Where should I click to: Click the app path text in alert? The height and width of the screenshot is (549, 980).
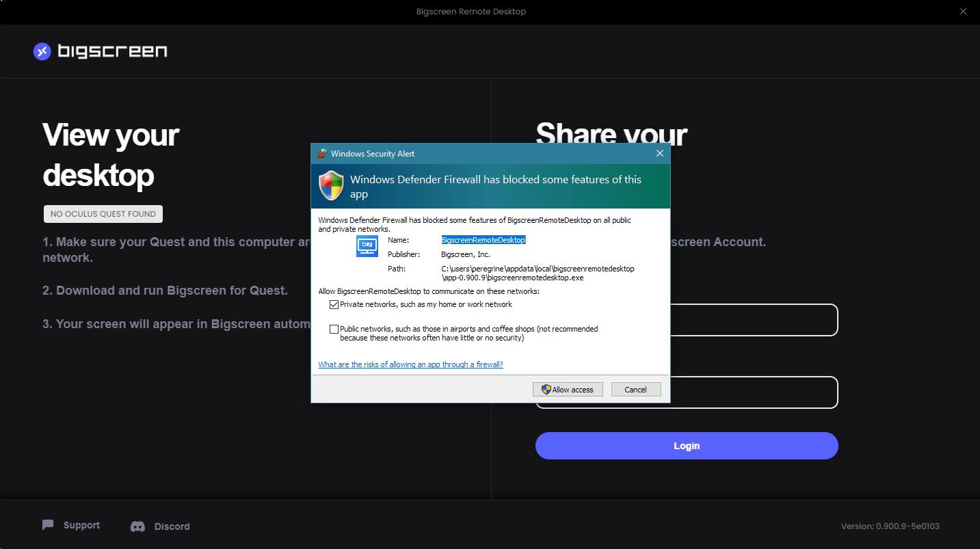point(538,273)
